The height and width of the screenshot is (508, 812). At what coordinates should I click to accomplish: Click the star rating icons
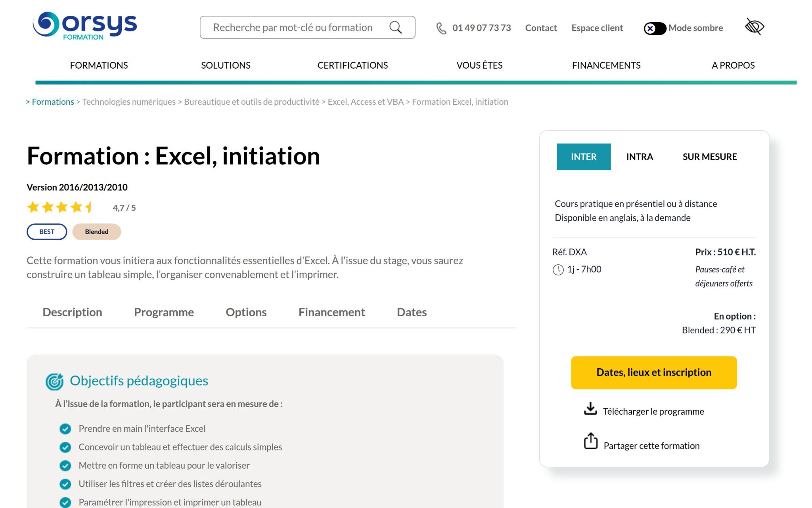pyautogui.click(x=60, y=207)
